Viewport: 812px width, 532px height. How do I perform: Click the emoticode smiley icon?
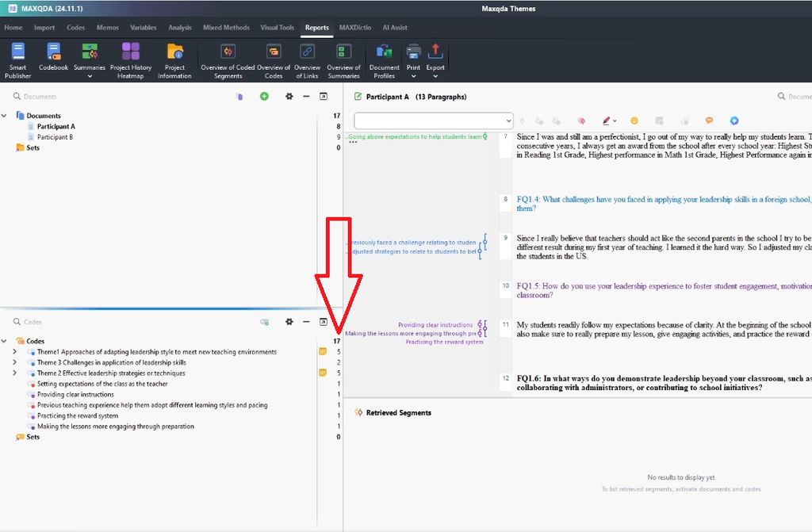634,121
